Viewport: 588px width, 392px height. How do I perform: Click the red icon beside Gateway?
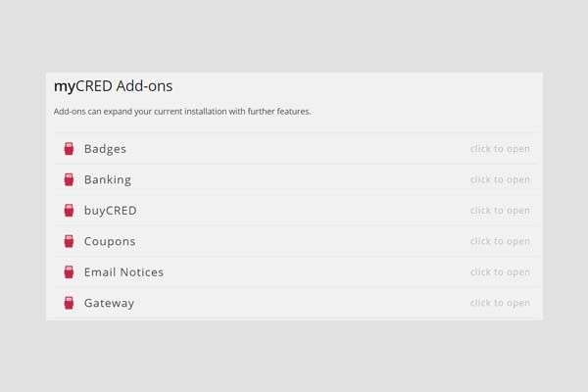pyautogui.click(x=69, y=303)
